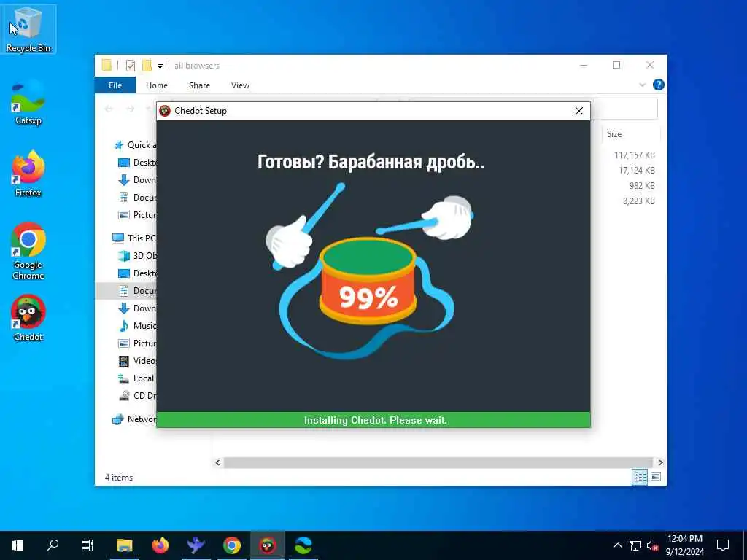Image resolution: width=747 pixels, height=560 pixels.
Task: Open the blue bird app on taskbar
Action: click(x=196, y=545)
